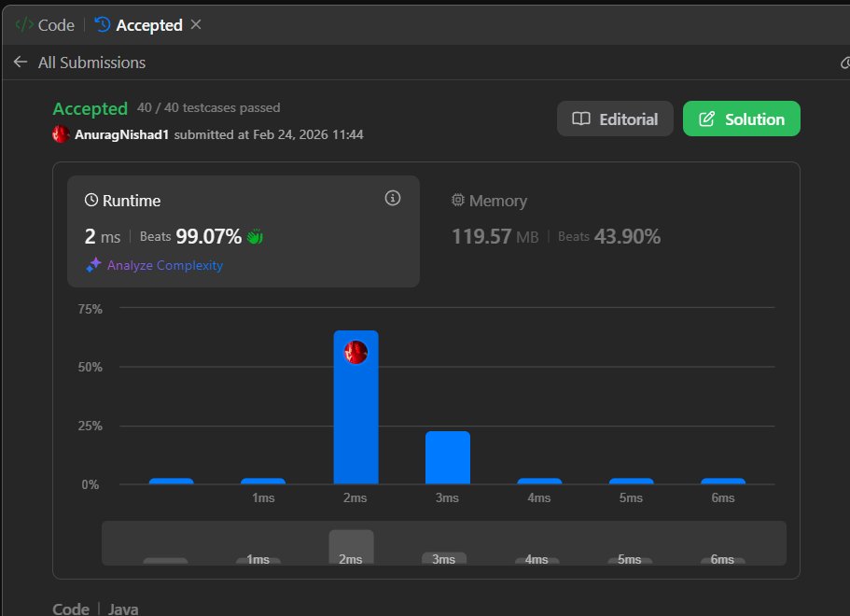Select the 1ms segment in range overview strip
This screenshot has width=850, height=616.
(x=258, y=560)
